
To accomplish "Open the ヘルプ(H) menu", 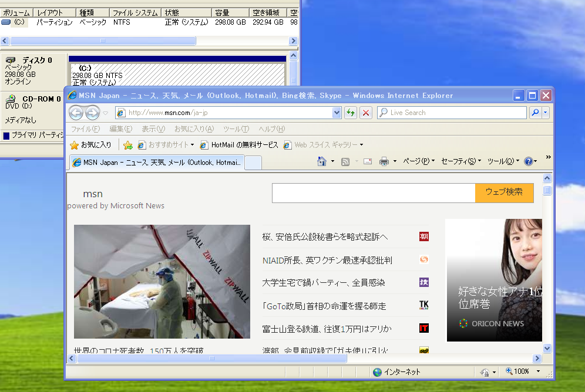I will click(271, 129).
